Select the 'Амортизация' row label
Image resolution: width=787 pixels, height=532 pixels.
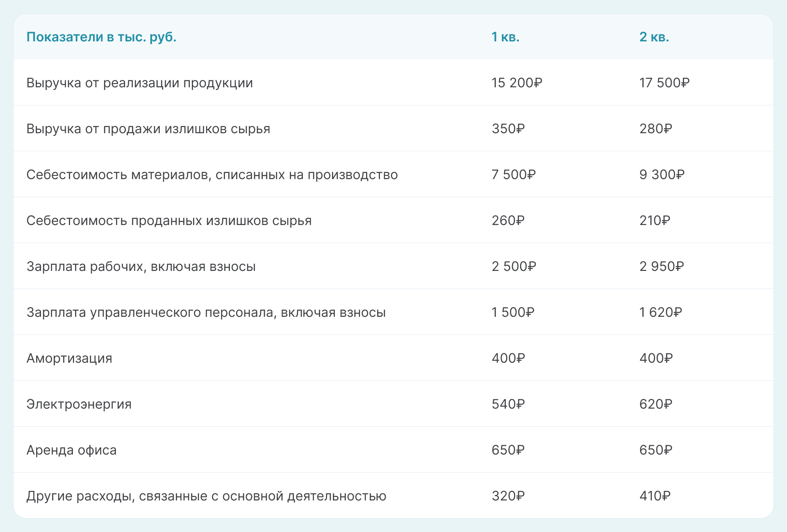(x=69, y=358)
